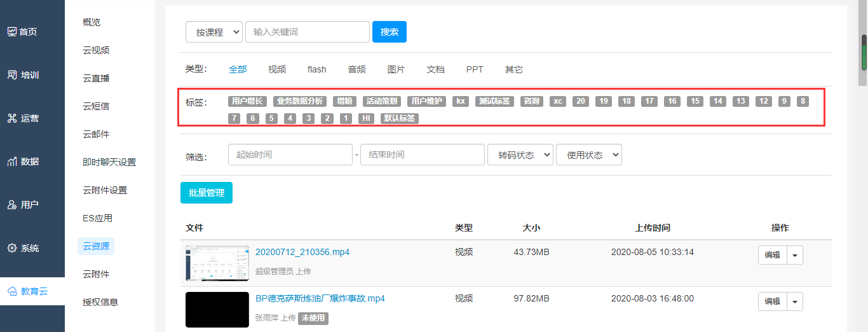Open ES应用 menu item

[97, 218]
